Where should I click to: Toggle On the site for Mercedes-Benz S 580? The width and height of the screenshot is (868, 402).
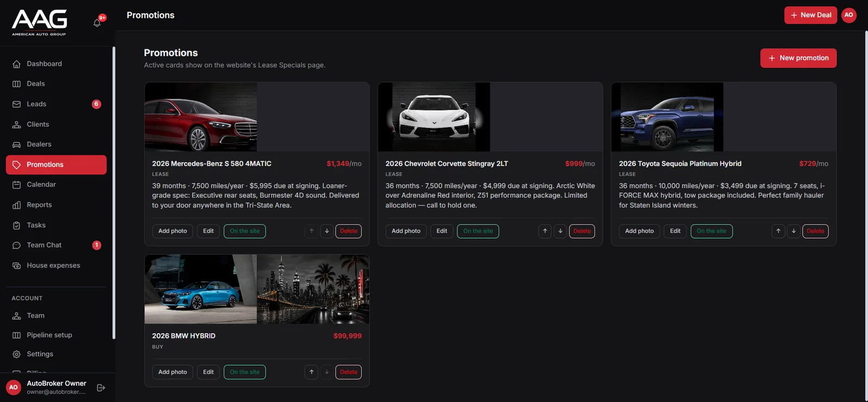point(245,231)
